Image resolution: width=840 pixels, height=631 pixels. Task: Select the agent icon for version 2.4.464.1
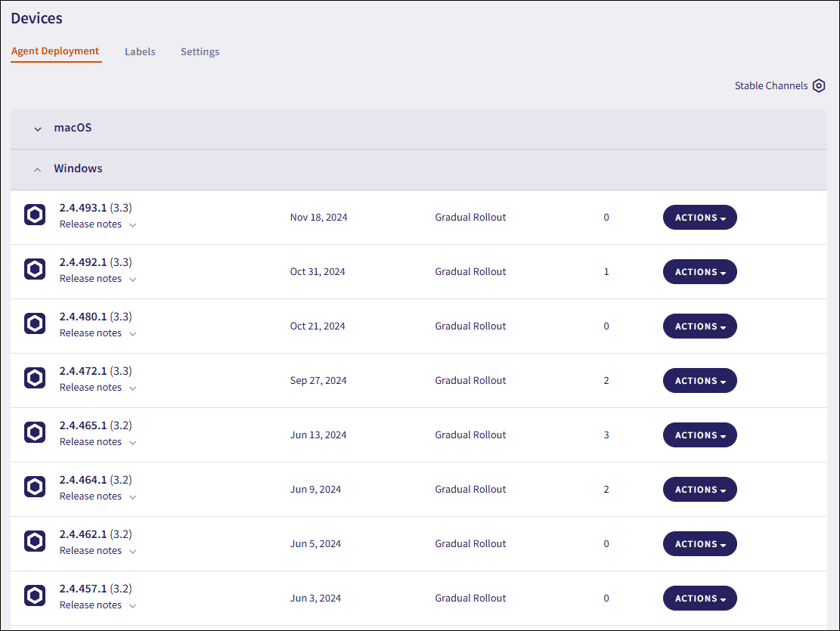point(35,487)
